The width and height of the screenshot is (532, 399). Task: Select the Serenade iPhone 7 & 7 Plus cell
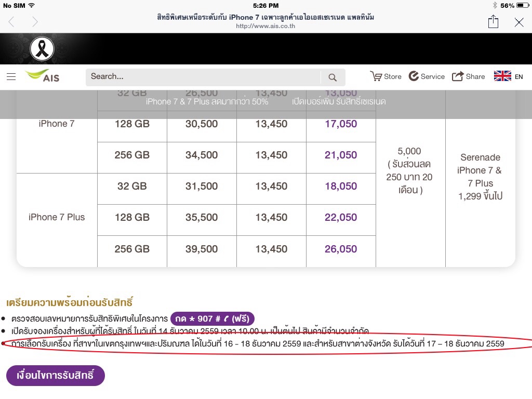coord(480,177)
